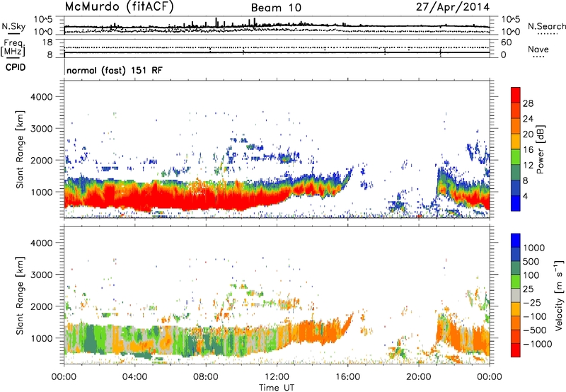The height and width of the screenshot is (392, 566).
Task: Click the "-1000" velocity colorbar label
Action: pos(537,344)
